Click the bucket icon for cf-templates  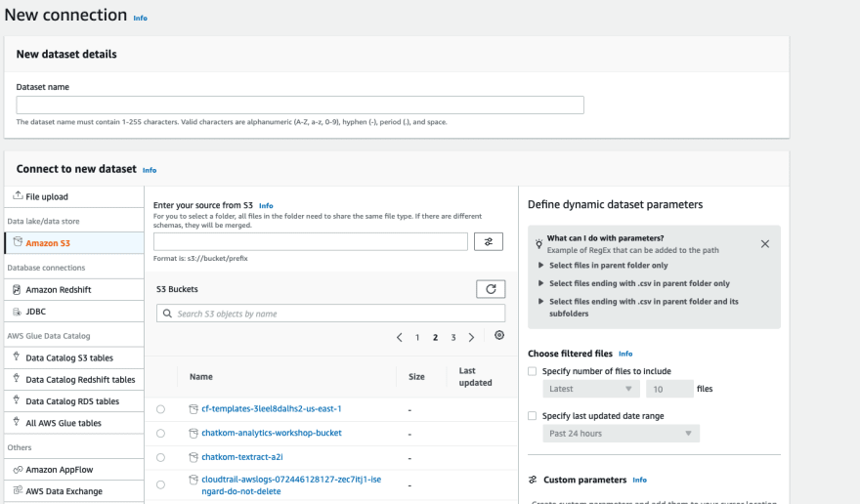pyautogui.click(x=193, y=409)
